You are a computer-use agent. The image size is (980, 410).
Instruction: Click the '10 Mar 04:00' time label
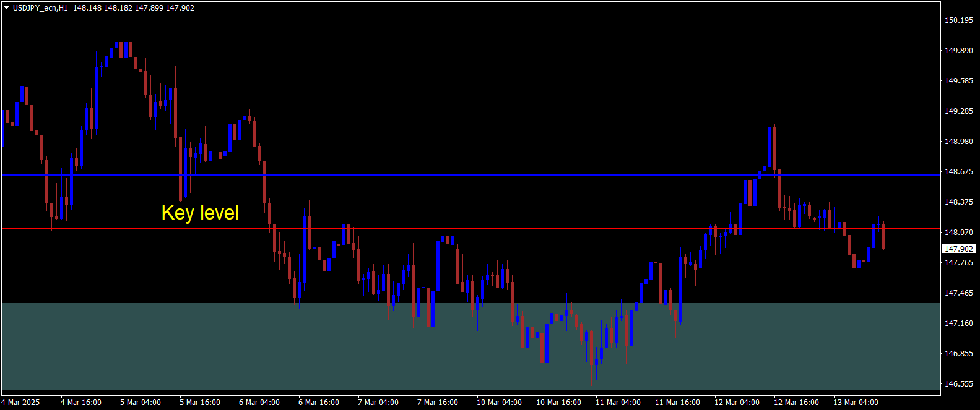(500, 403)
